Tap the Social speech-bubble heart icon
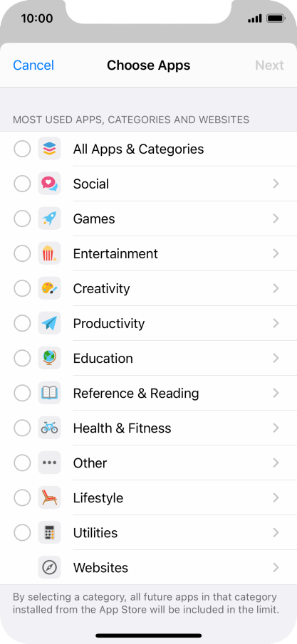 (49, 184)
